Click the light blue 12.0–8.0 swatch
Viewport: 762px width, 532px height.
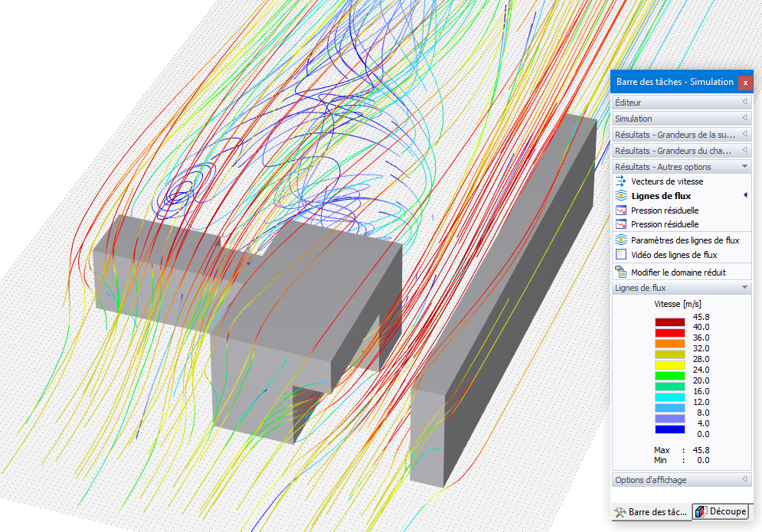click(x=669, y=408)
